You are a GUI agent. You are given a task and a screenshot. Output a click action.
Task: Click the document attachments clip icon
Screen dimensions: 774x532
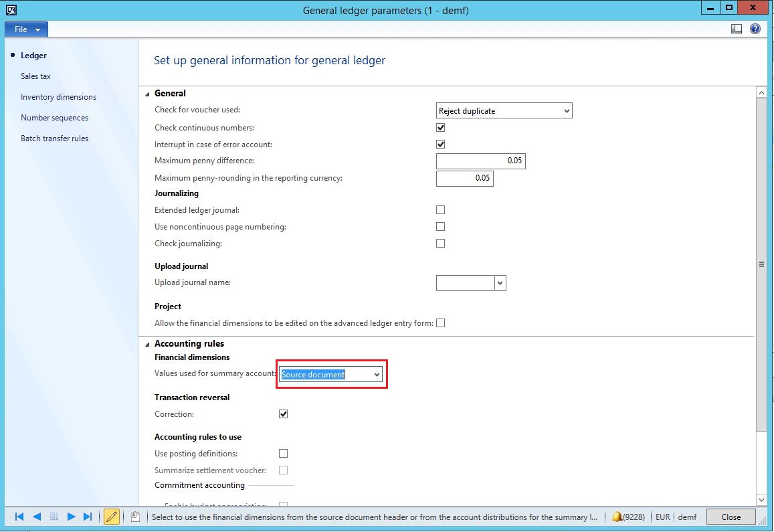(134, 517)
